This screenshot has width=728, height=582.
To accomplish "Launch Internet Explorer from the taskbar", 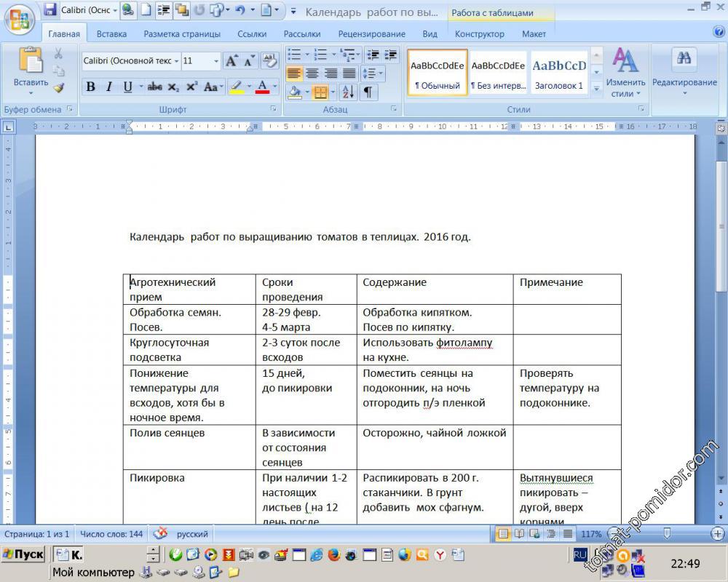I will point(317,554).
